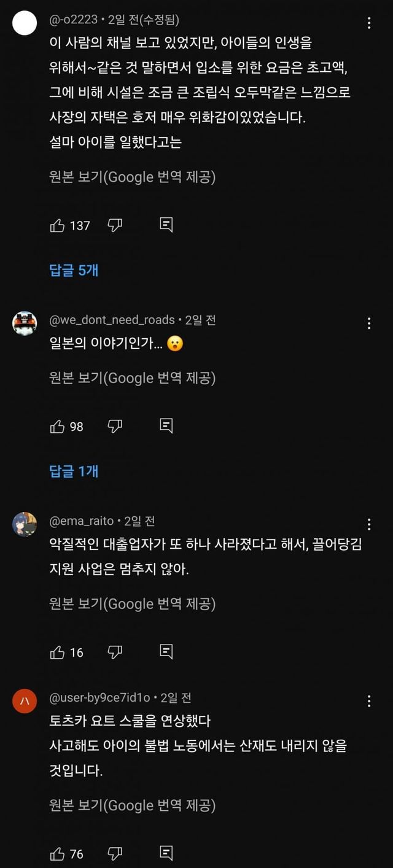This screenshot has height=868, width=393.
Task: Open options menu for @-o2223 comment
Action: 369,23
